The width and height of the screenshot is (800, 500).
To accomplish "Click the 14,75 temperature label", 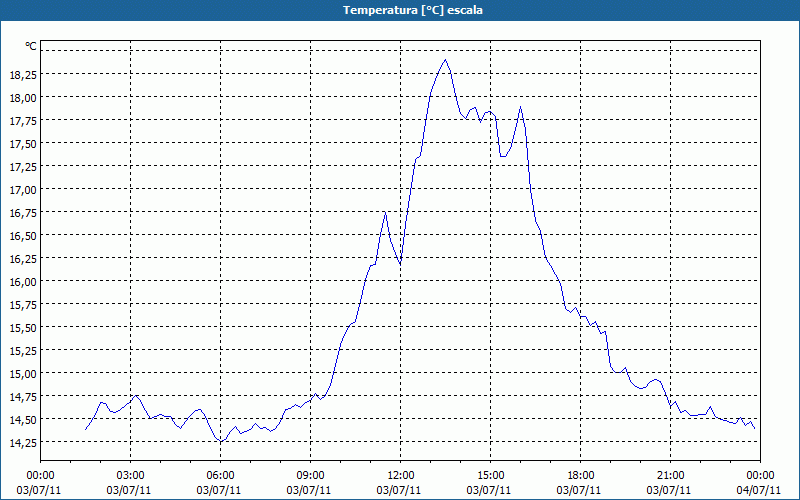I will pos(23,396).
